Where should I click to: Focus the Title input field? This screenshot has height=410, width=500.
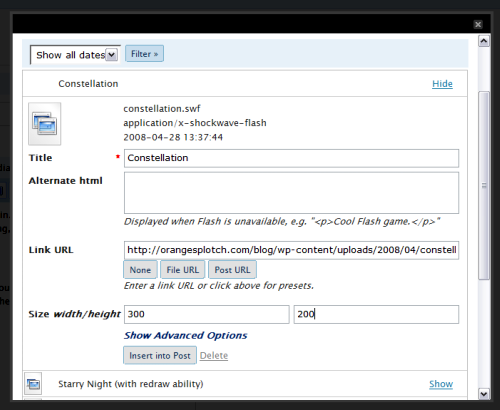point(291,158)
